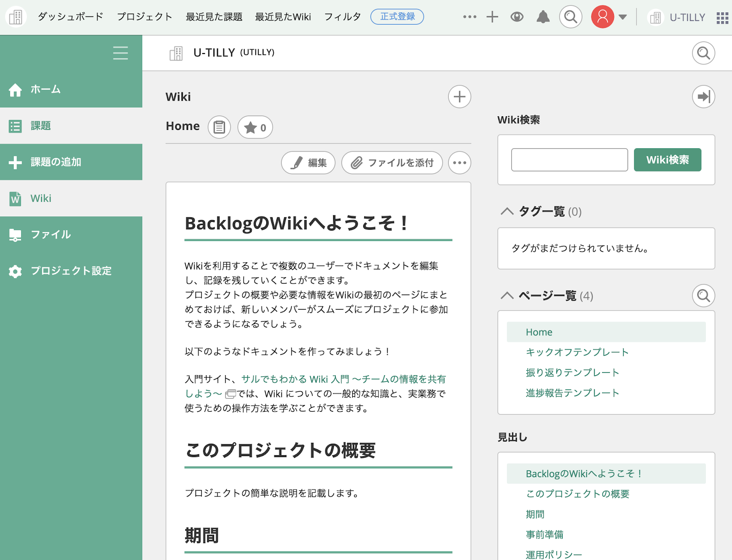Open ファイル in sidebar
This screenshot has width=732, height=560.
point(71,234)
